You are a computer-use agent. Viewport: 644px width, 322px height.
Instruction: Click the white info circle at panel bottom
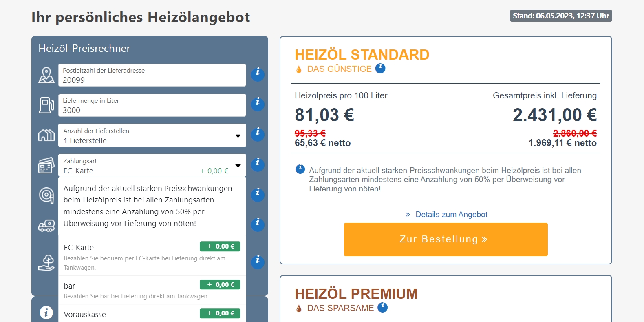[x=46, y=313]
